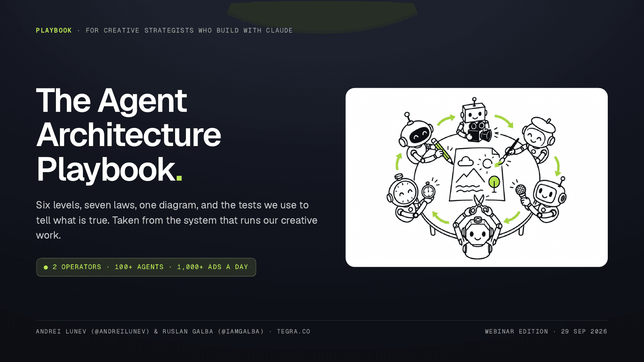This screenshot has width=644, height=362.
Task: Click the subtitle starting 'Six levels, seven laws'
Action: (177, 220)
